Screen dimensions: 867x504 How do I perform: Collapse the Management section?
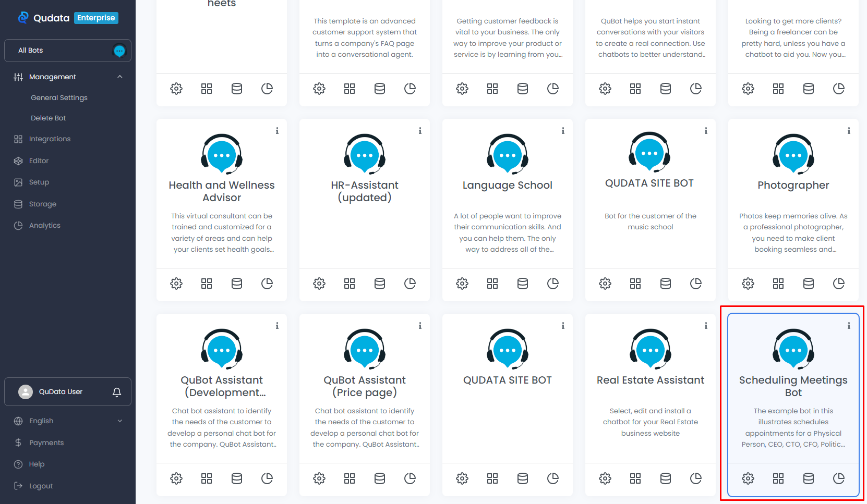click(x=120, y=77)
